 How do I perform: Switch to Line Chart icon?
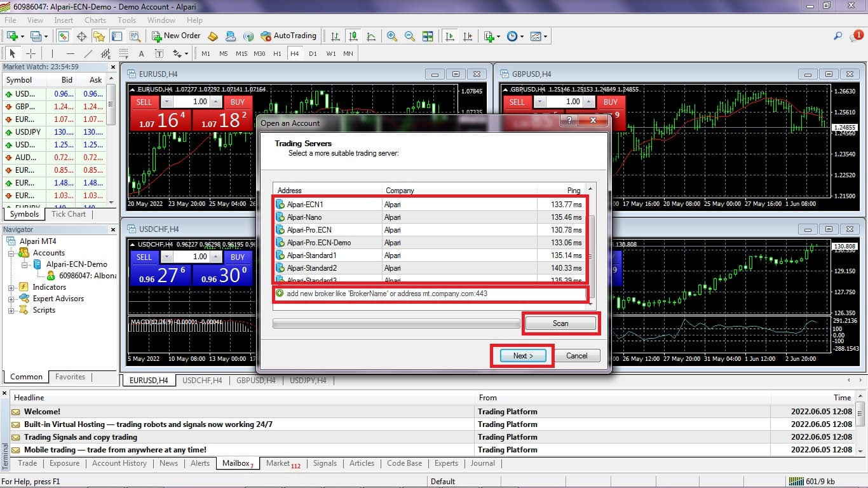pos(370,36)
